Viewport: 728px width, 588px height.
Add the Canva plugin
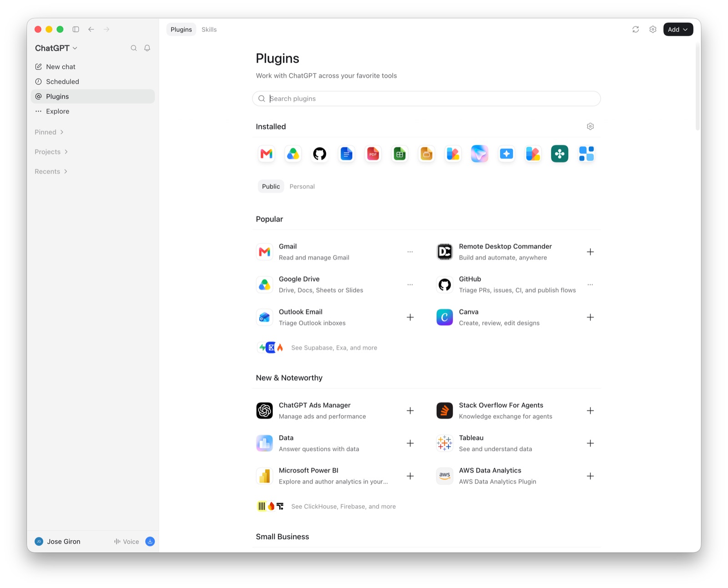(x=590, y=317)
